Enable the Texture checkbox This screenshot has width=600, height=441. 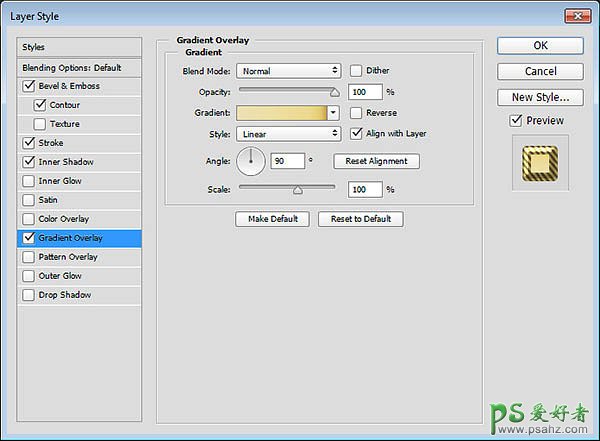click(40, 124)
